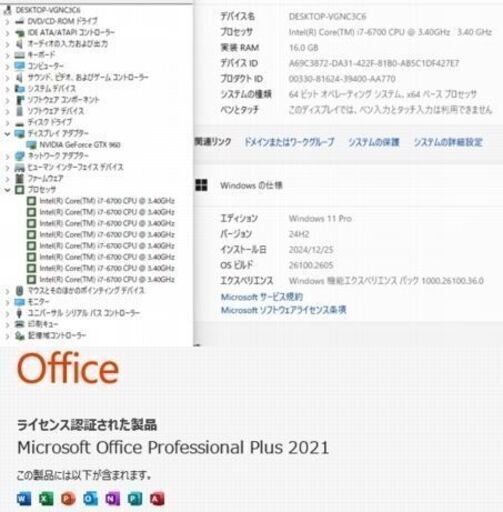Viewport: 503px width, 512px height.
Task: Click the PowerPoint app icon
Action: (68, 498)
